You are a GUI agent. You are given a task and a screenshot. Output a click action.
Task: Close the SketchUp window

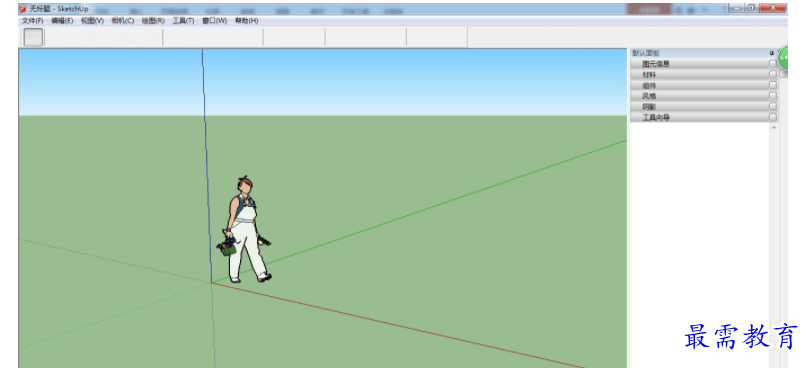(773, 8)
